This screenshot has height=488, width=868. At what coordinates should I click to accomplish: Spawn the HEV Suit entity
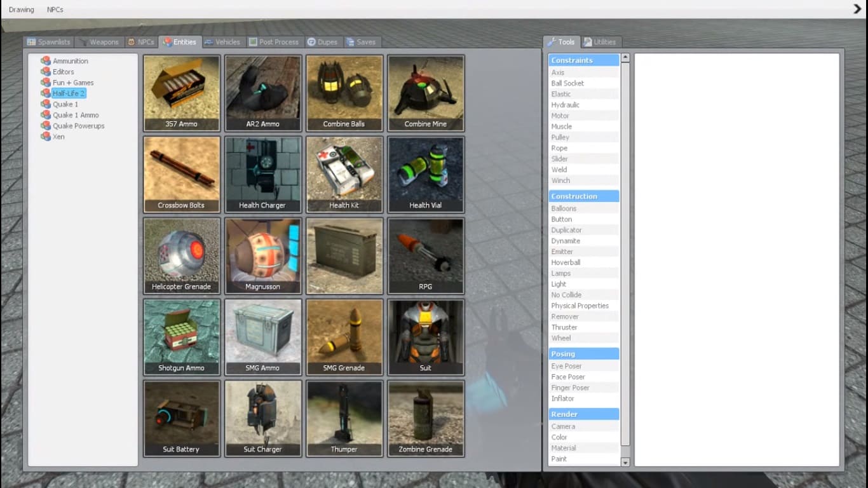[x=426, y=337]
